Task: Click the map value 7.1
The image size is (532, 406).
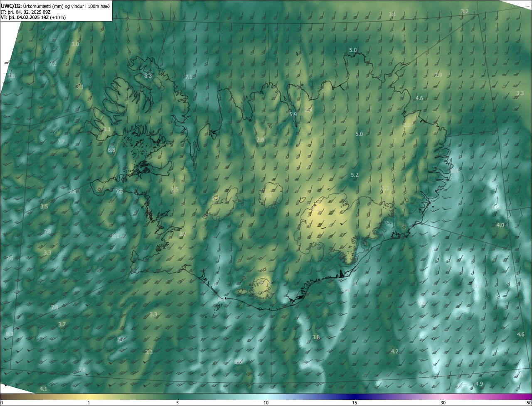Action: (x=189, y=77)
